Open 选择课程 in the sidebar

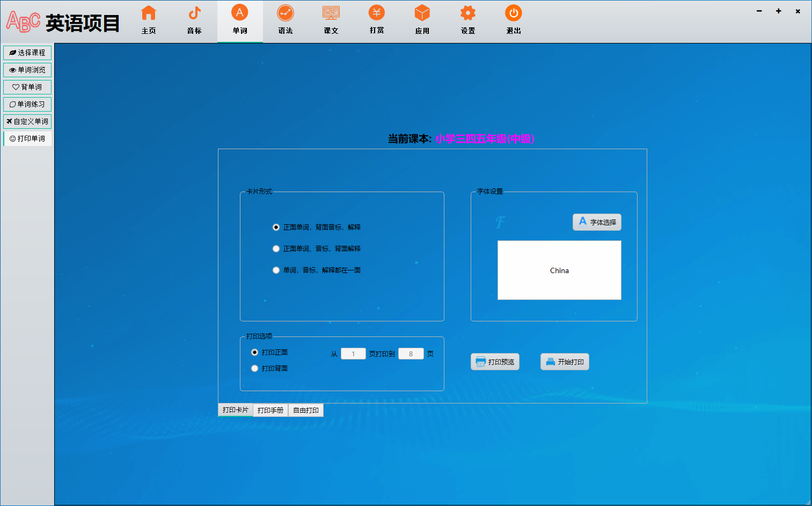click(x=27, y=53)
